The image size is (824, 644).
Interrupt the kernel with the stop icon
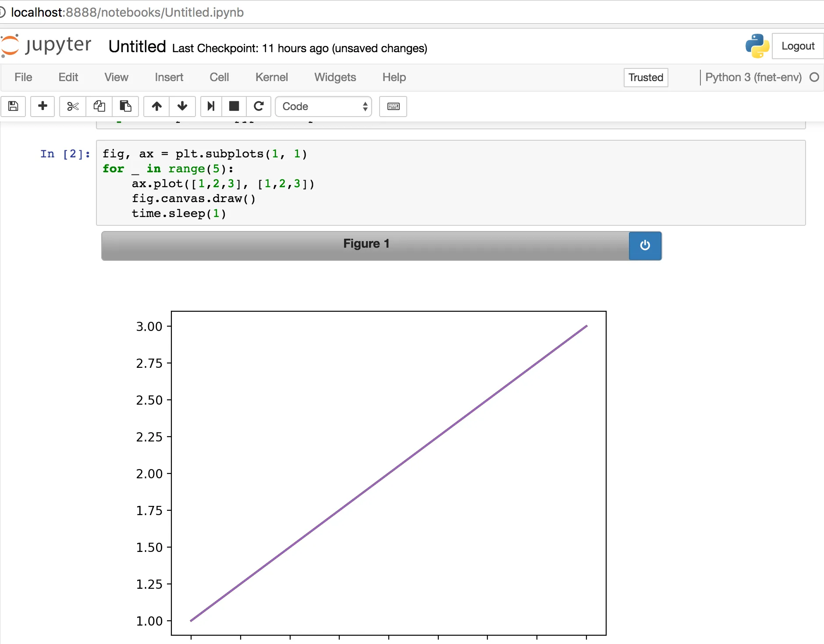pos(234,106)
